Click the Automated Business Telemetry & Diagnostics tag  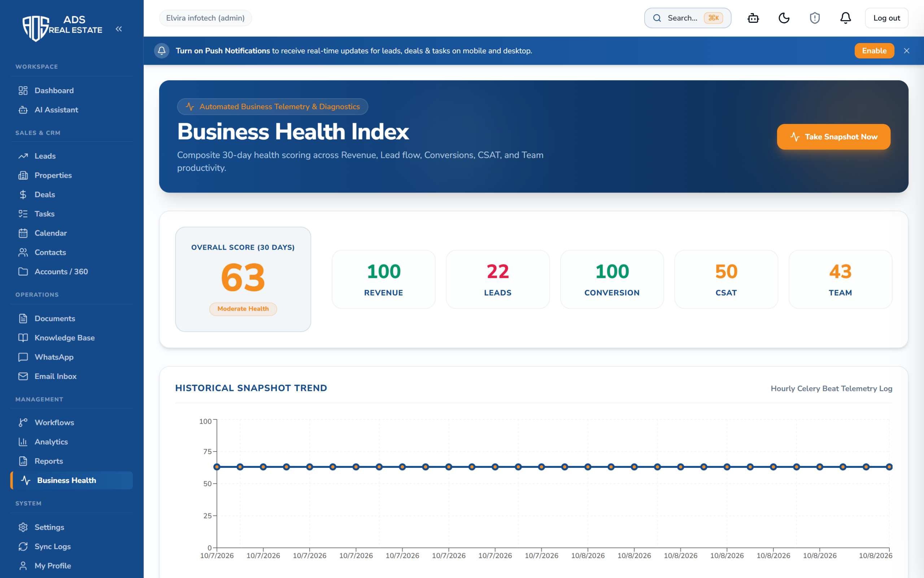click(273, 107)
